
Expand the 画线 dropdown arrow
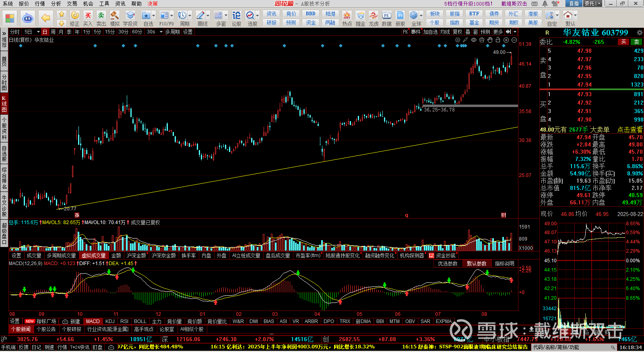pos(208,16)
